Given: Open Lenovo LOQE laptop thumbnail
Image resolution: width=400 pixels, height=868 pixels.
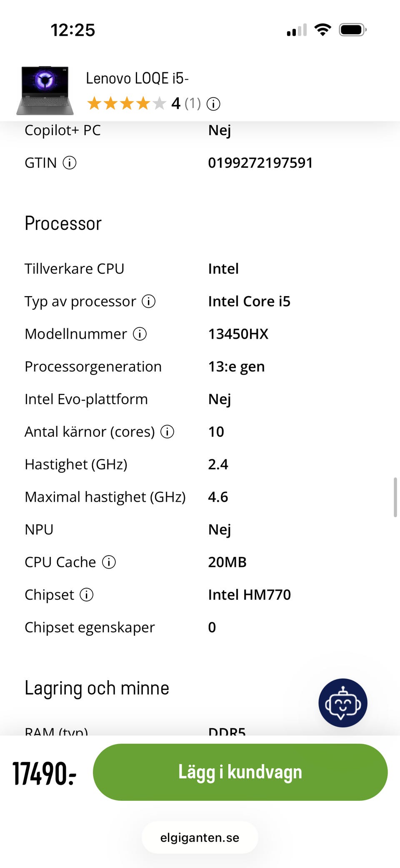Looking at the screenshot, I should click(45, 91).
